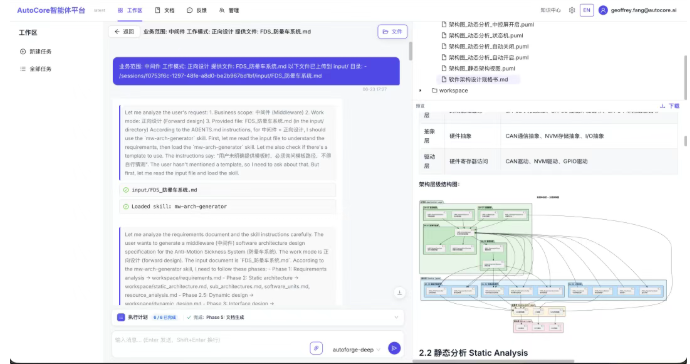Viewport: 690px width, 364px height.
Task: Open the 文件 files panel button
Action: pos(392,32)
